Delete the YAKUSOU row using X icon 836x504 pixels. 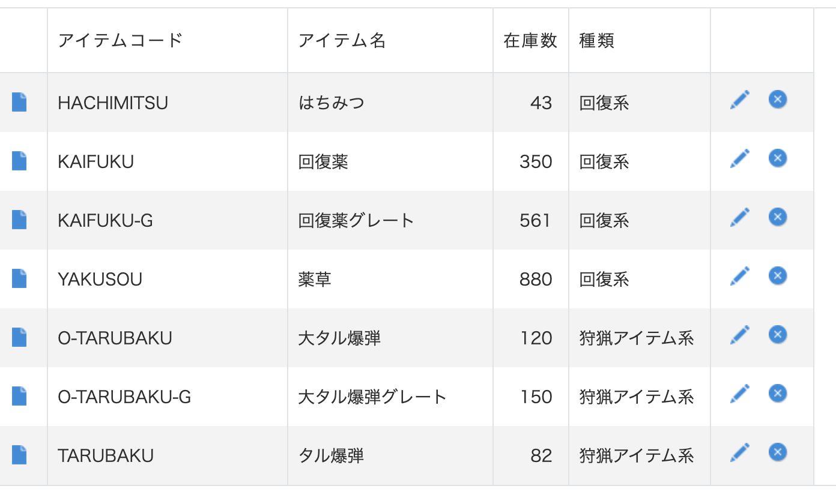click(x=778, y=275)
